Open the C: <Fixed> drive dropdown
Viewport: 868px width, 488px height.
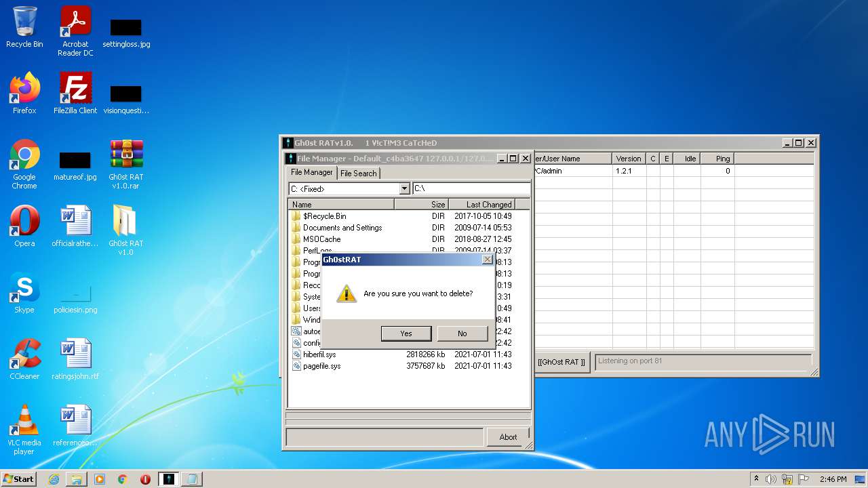(405, 189)
